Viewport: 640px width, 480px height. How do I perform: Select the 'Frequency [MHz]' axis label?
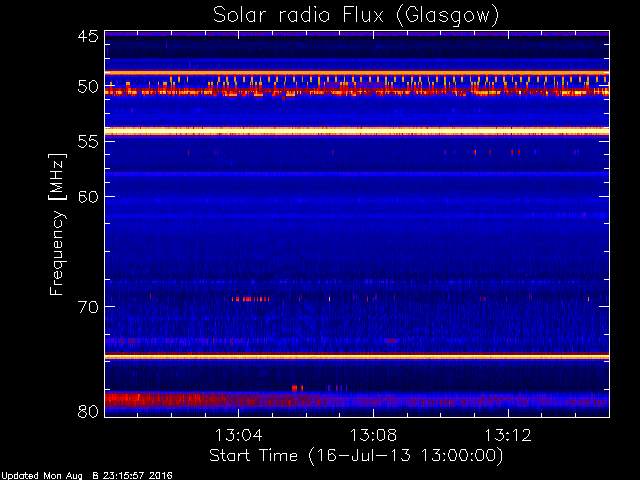[x=57, y=224]
